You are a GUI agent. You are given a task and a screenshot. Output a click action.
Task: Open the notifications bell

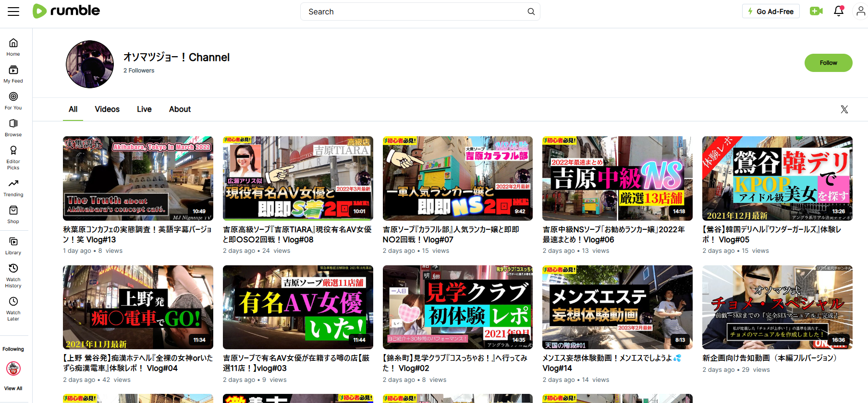[x=839, y=11]
